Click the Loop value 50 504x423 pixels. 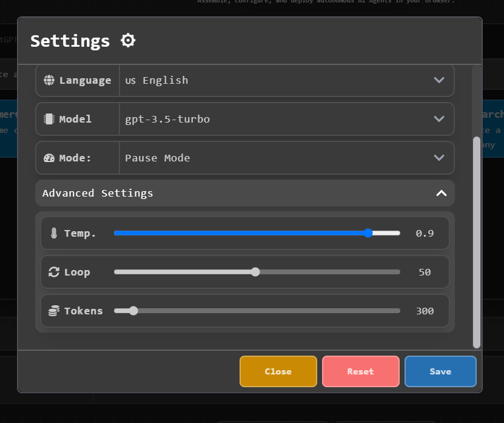tap(425, 272)
